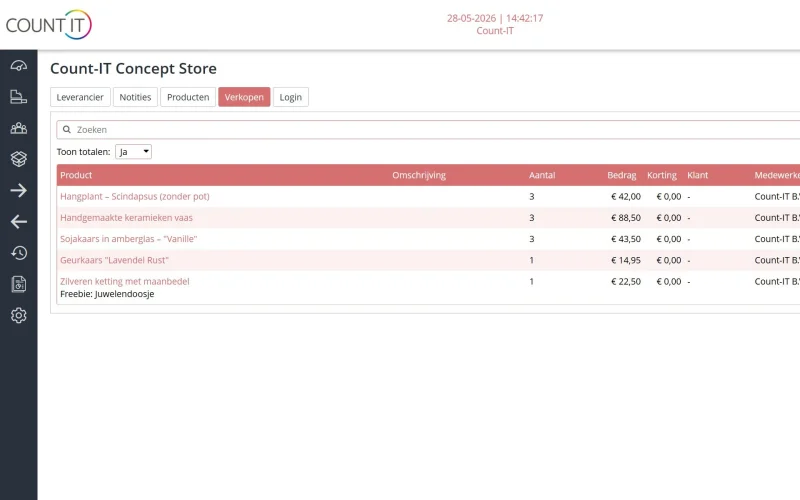Open Geurkaars "Lavendel Rust" product link
This screenshot has width=800, height=500.
coord(114,260)
